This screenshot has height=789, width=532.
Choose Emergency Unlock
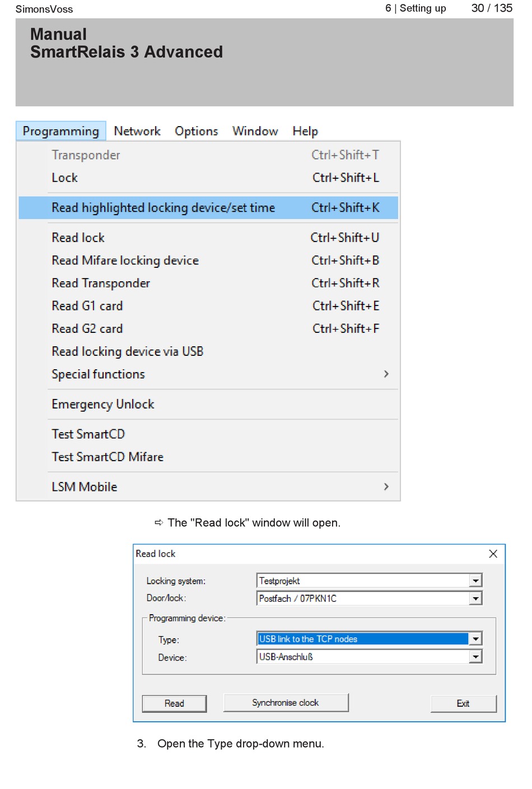[x=102, y=404]
